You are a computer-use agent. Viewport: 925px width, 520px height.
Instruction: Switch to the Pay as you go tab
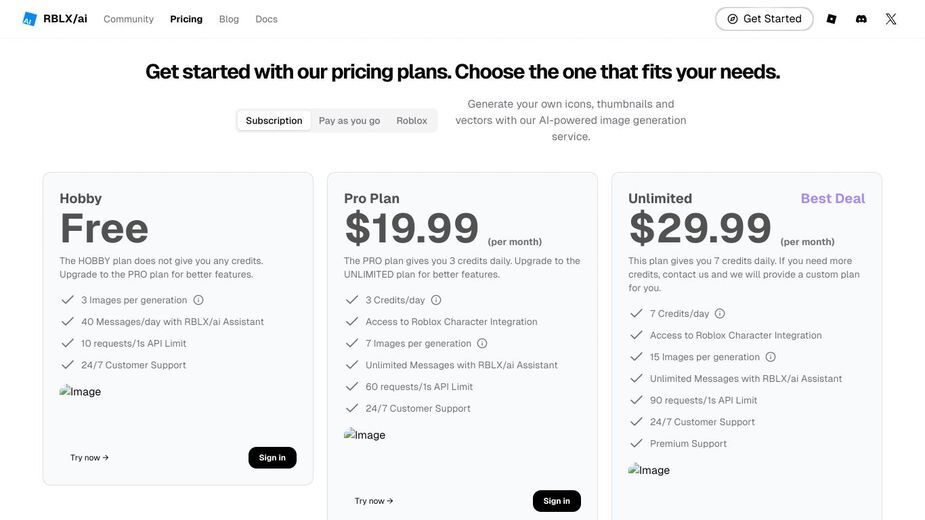tap(349, 120)
